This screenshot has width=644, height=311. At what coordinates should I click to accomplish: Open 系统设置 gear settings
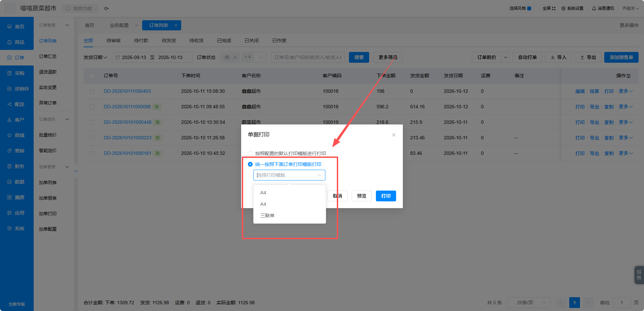[572, 8]
